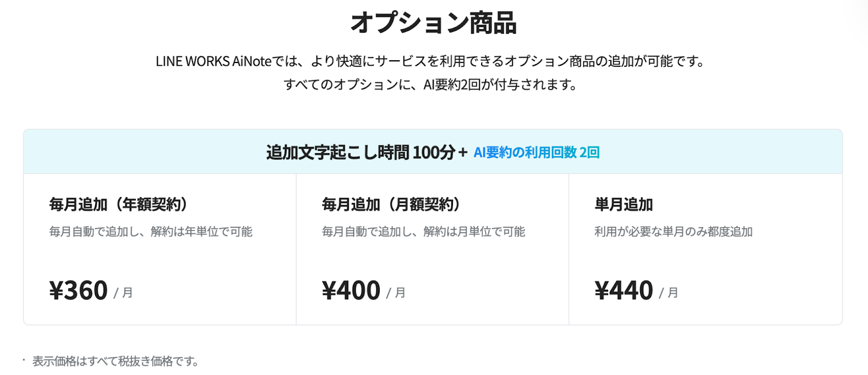Click the 利用が必要な単月のみ都度追加 description

673,232
